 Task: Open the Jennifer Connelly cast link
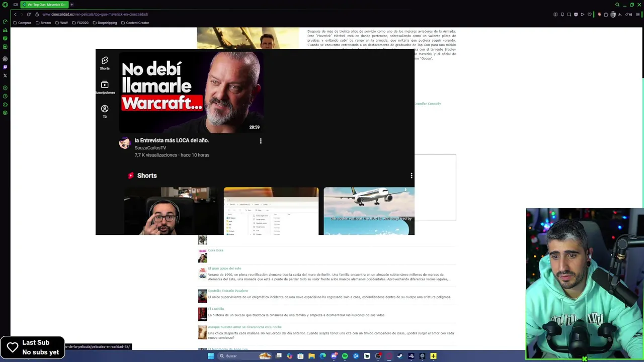tap(428, 104)
